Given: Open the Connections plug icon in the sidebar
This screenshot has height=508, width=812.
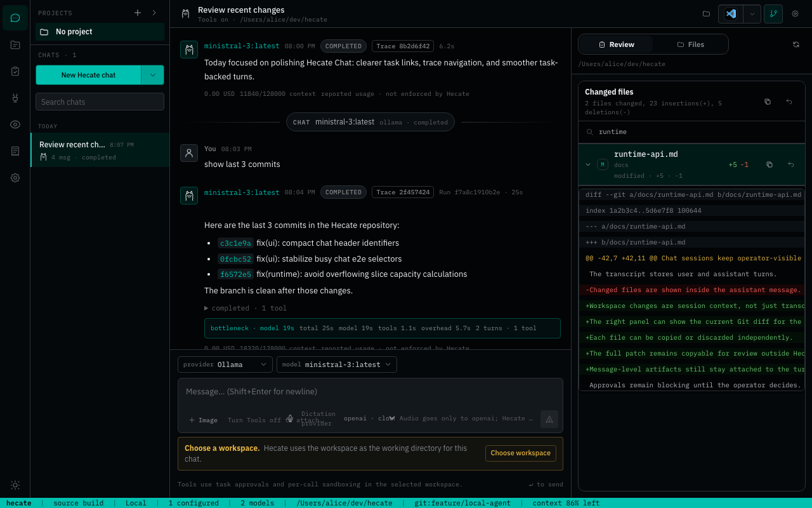Looking at the screenshot, I should (x=15, y=98).
